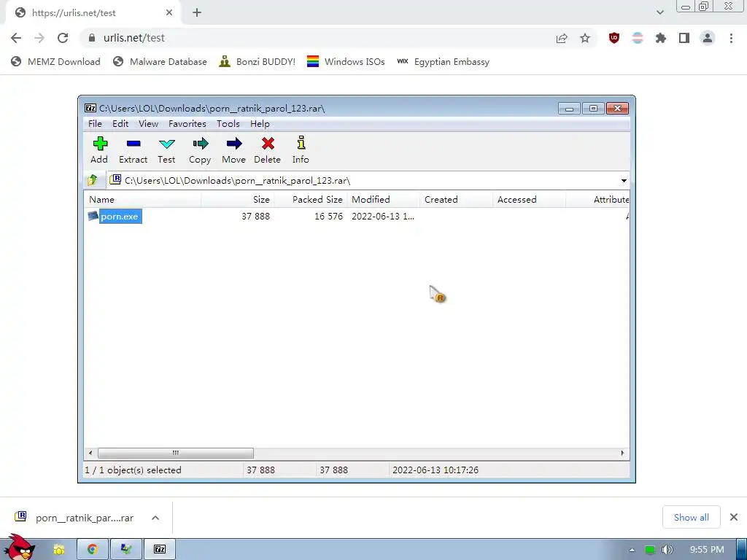
Task: Open the uBlock Origin extension
Action: point(614,38)
